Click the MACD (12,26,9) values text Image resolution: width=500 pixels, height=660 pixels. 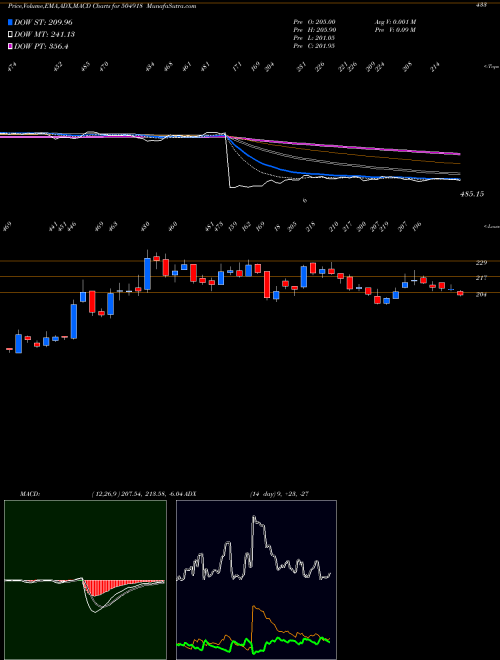pyautogui.click(x=136, y=493)
